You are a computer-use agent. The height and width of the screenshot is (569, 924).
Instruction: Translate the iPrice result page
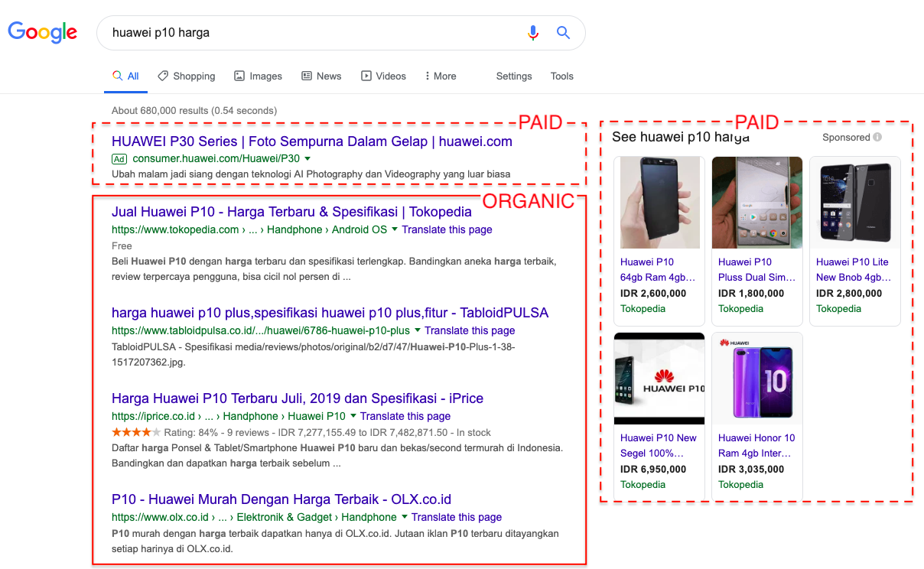click(405, 416)
